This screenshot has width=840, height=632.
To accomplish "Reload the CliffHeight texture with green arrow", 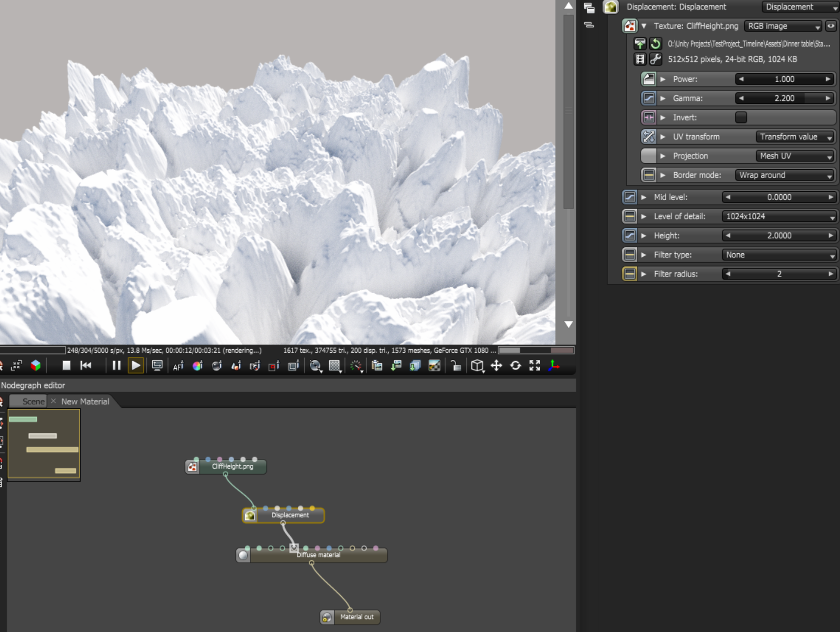I will click(x=655, y=44).
